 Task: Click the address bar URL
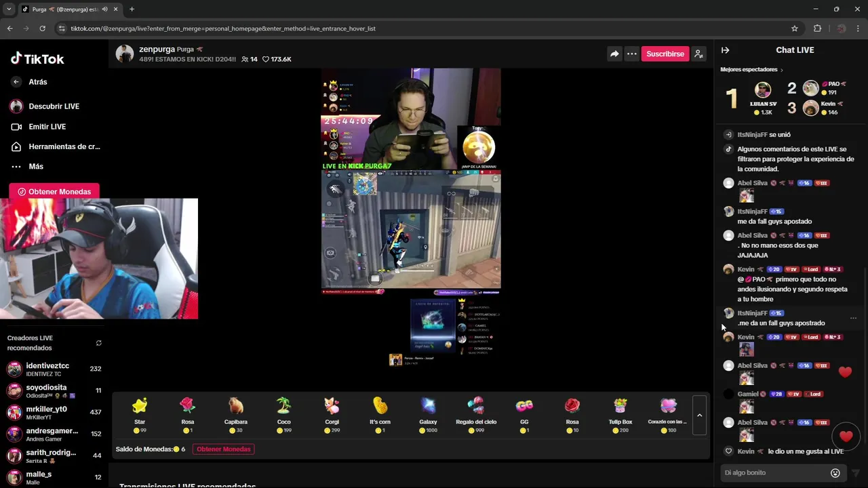click(x=223, y=28)
